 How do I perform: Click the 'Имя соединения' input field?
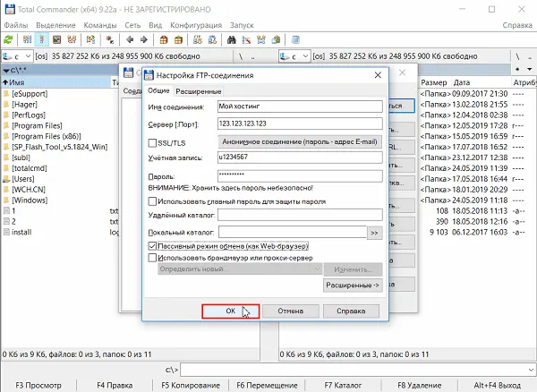(300, 107)
